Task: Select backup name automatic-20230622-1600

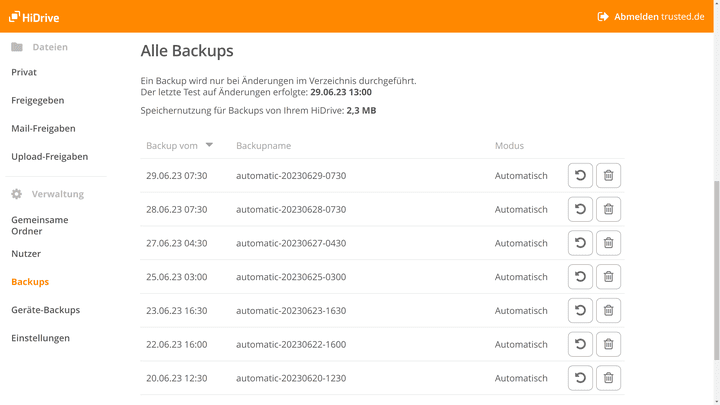Action: (291, 344)
